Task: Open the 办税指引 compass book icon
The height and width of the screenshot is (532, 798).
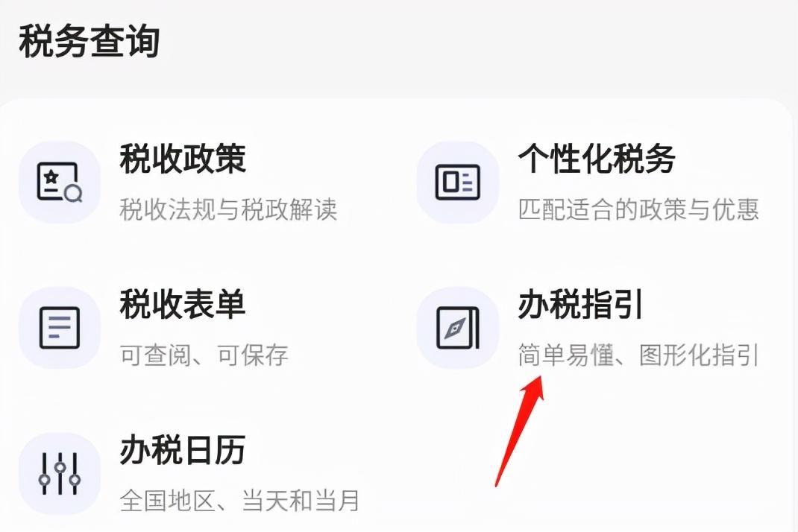Action: pos(457,328)
